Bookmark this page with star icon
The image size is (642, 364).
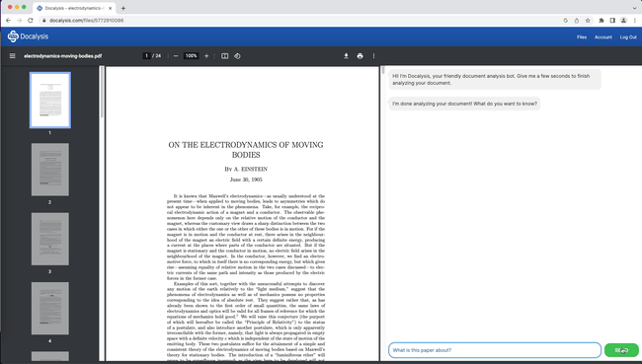(588, 20)
